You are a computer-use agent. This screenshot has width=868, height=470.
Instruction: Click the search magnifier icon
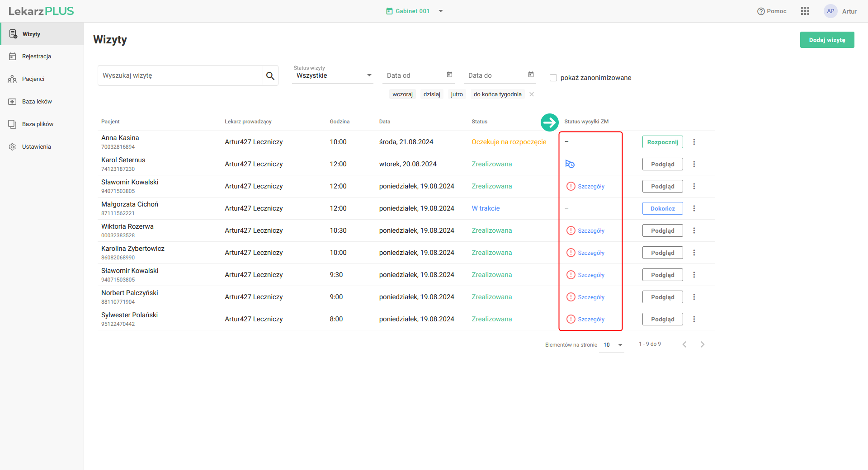point(270,76)
